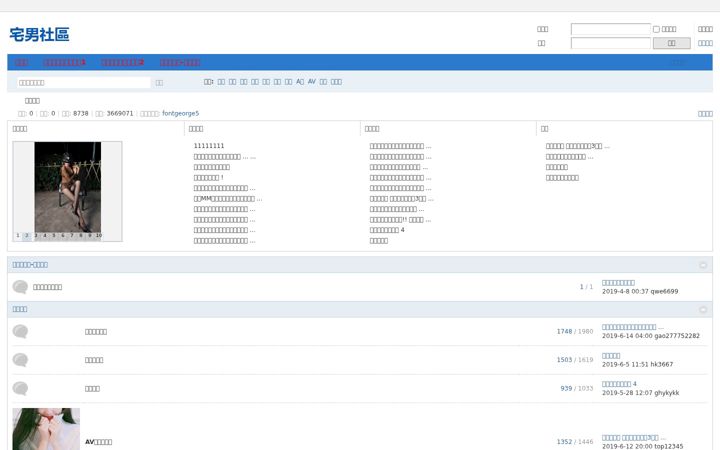The width and height of the screenshot is (720, 450).
Task: Collapse the second forum category section
Action: click(703, 309)
